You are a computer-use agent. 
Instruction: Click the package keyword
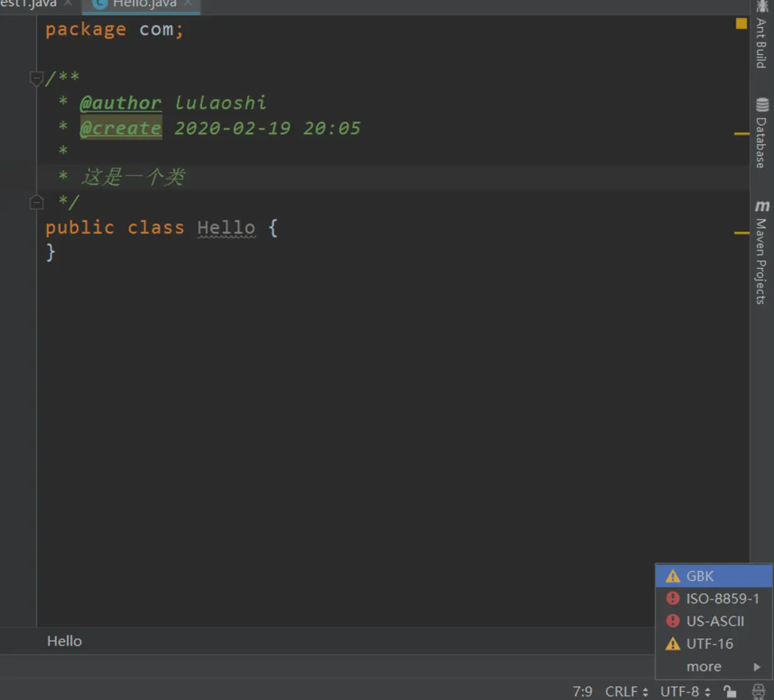(86, 29)
